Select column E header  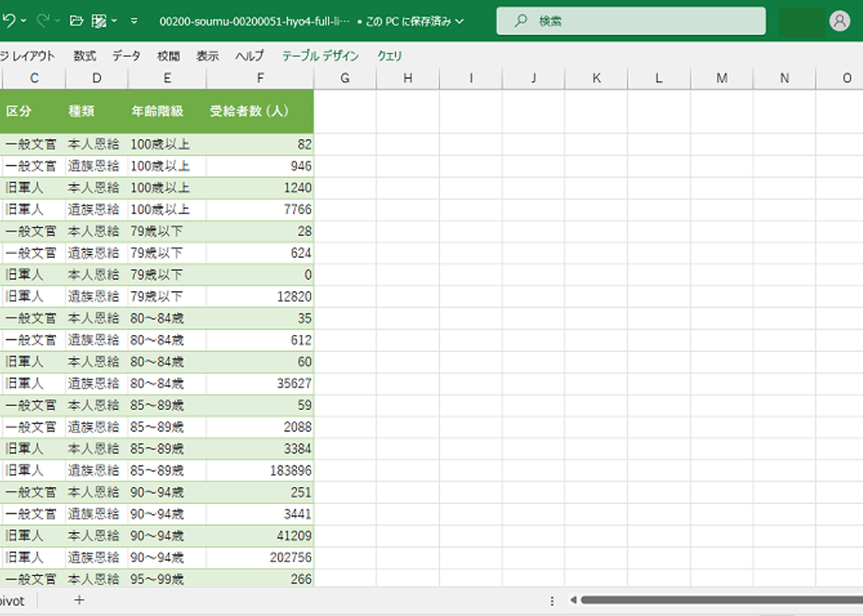(167, 78)
